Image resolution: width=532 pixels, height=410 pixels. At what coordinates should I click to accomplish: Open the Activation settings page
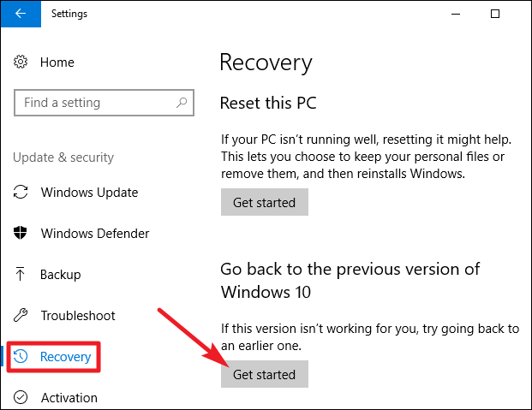[69, 398]
